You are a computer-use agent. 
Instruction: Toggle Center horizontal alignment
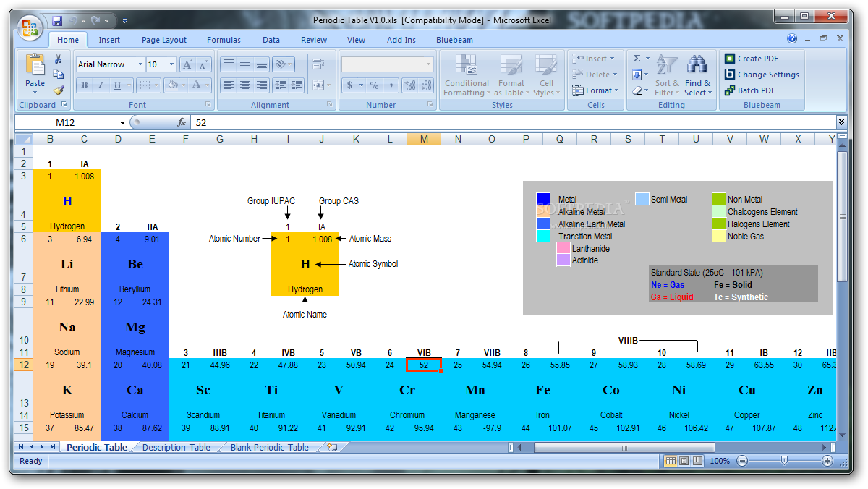pyautogui.click(x=244, y=85)
